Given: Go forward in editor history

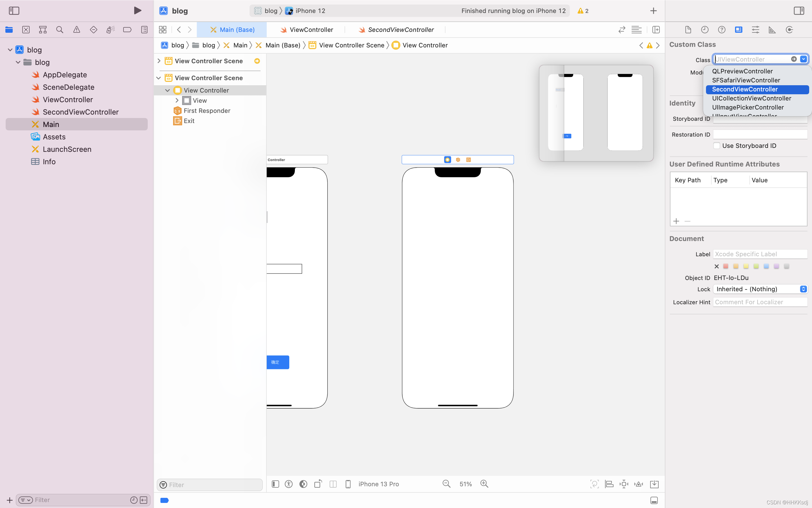Looking at the screenshot, I should pyautogui.click(x=189, y=30).
